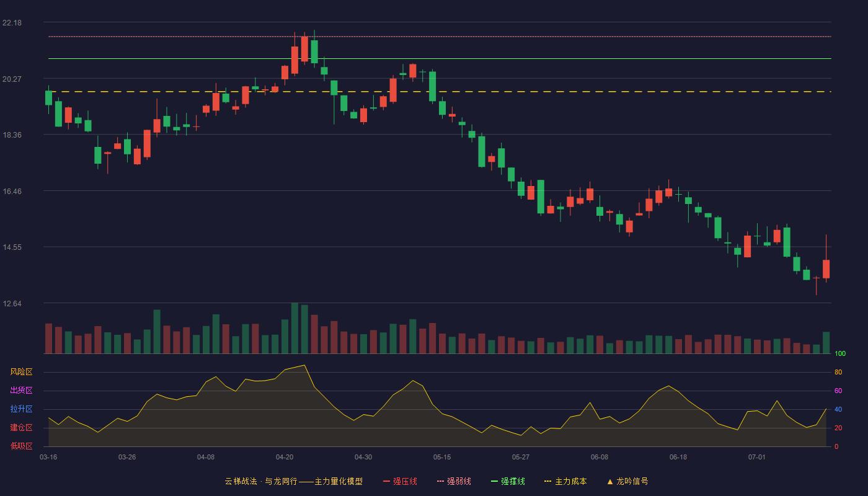
Task: Click the 04-20 date label
Action: click(285, 457)
